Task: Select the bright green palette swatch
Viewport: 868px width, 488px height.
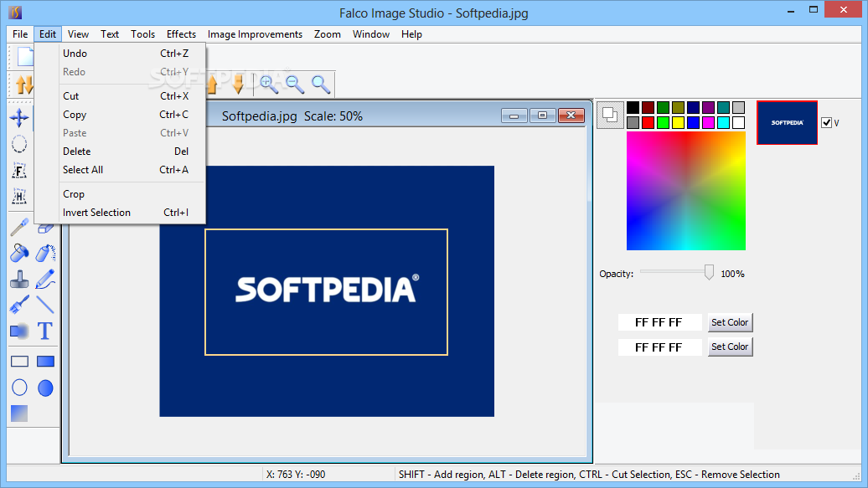Action: [x=663, y=123]
